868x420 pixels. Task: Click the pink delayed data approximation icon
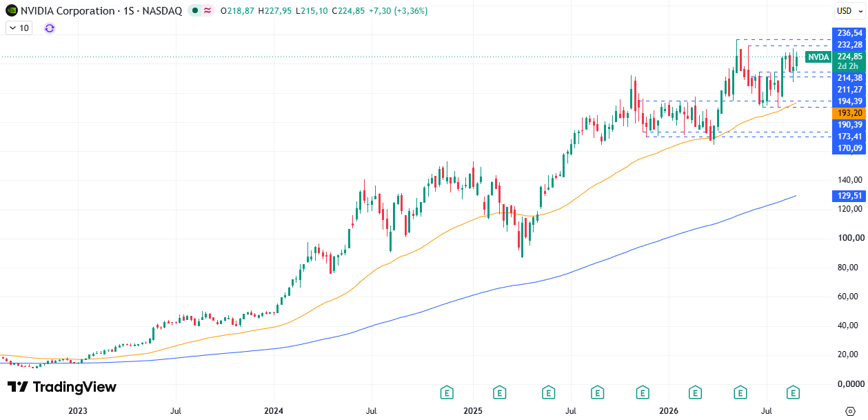(208, 10)
